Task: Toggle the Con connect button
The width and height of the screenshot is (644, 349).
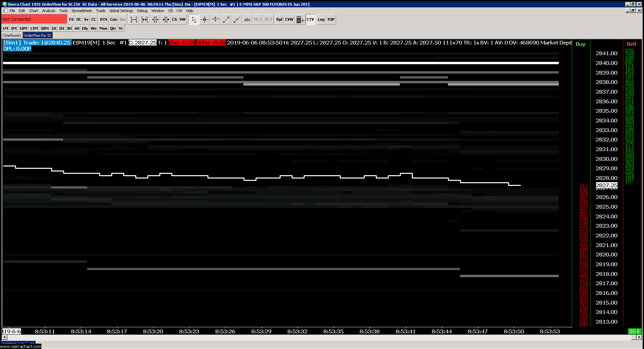Action: 114,19
